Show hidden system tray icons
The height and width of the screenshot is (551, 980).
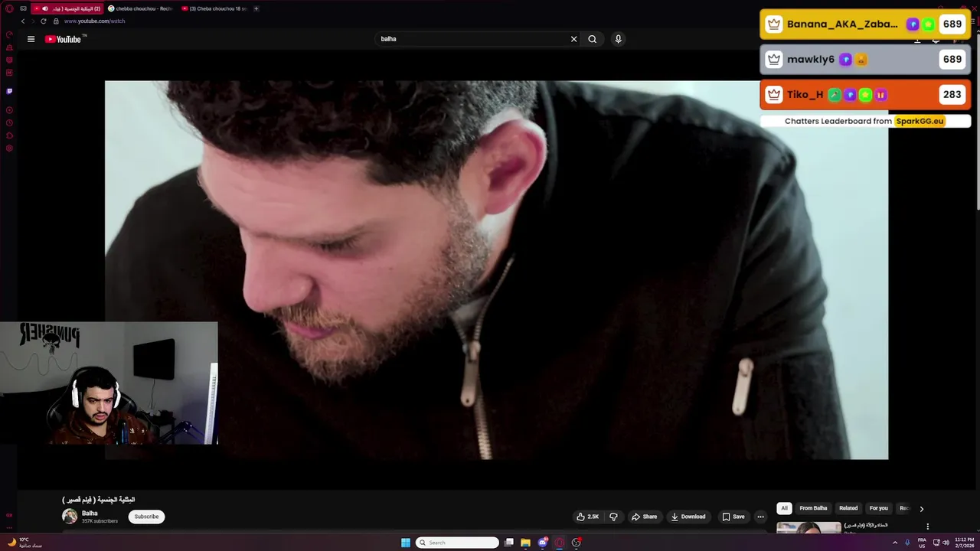(895, 543)
